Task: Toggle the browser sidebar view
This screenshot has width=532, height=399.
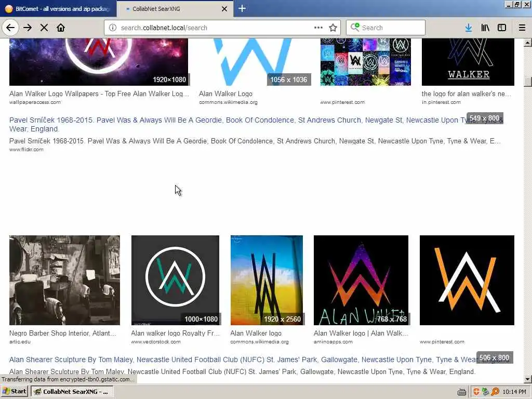Action: tap(502, 28)
